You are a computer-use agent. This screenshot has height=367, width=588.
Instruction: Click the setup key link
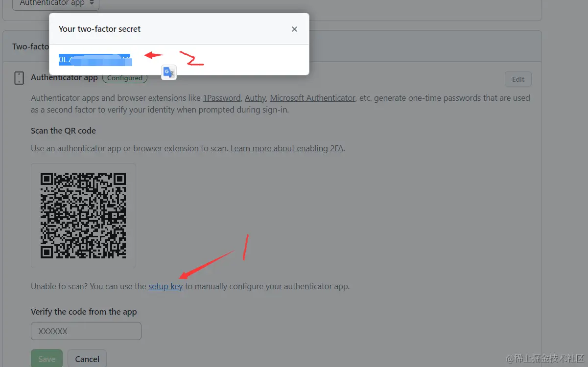click(x=165, y=286)
